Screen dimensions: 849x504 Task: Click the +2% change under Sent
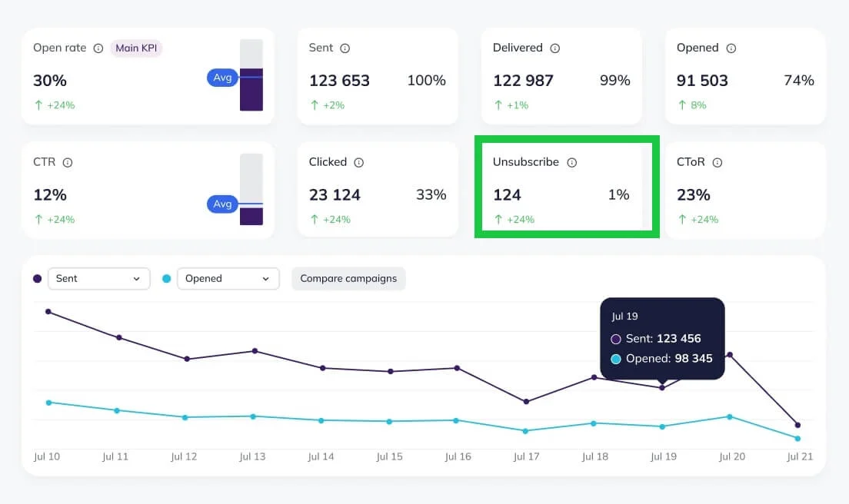(328, 105)
